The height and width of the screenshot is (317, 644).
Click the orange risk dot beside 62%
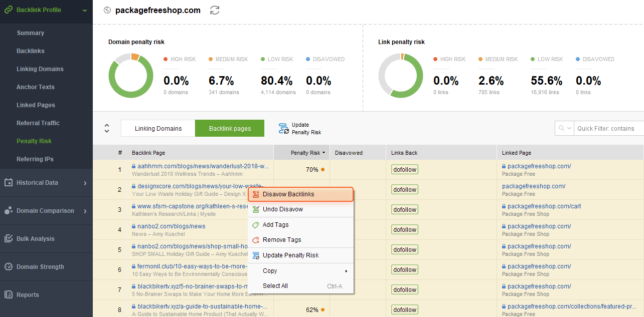pos(323,310)
